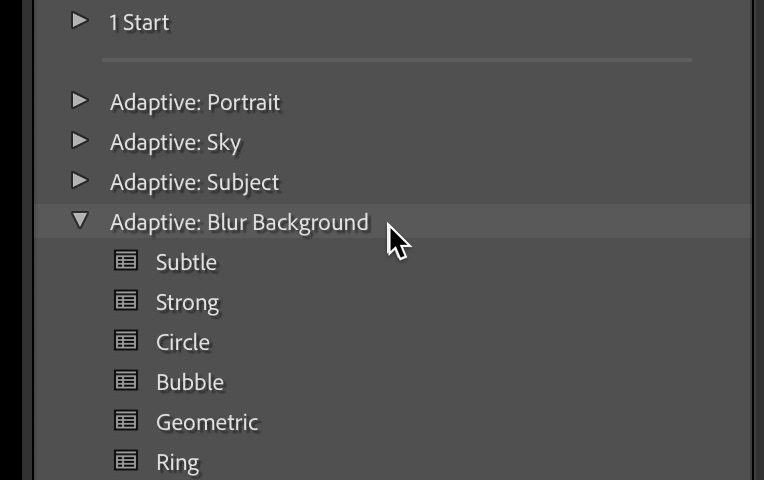Apply the Subtle blur preset
The height and width of the screenshot is (480, 764).
coord(186,262)
